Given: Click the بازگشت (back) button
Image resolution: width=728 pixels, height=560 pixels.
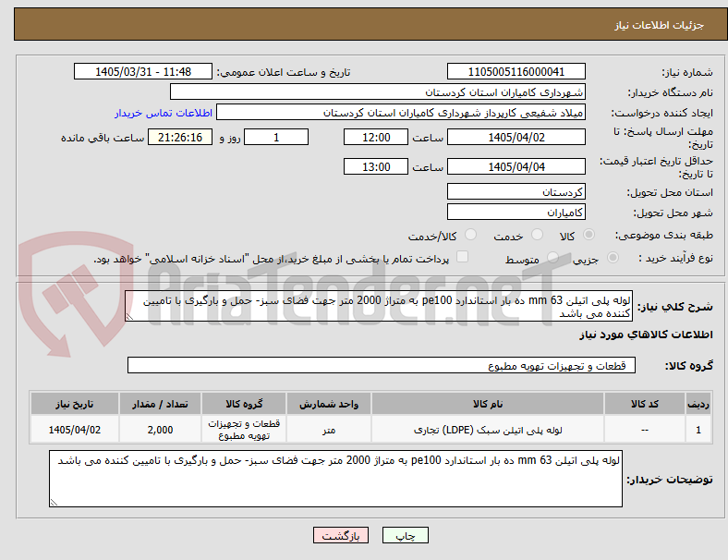Looking at the screenshot, I should pyautogui.click(x=341, y=535).
